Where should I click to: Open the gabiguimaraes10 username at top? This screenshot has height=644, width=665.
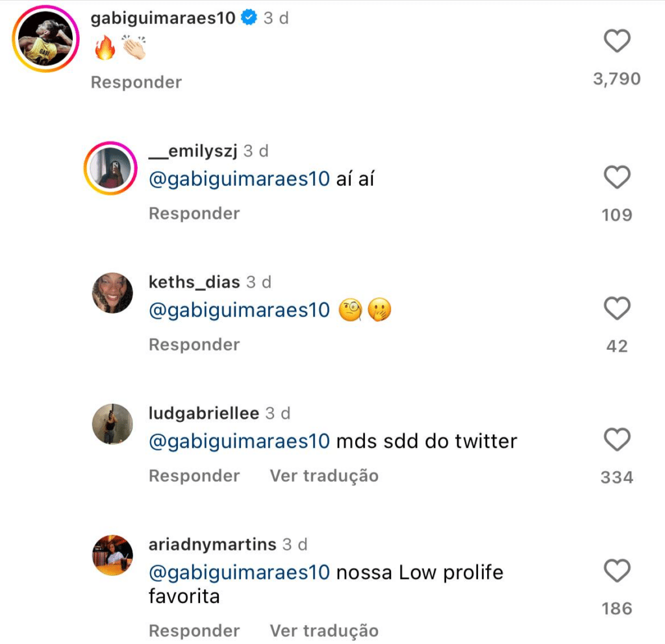pyautogui.click(x=162, y=18)
